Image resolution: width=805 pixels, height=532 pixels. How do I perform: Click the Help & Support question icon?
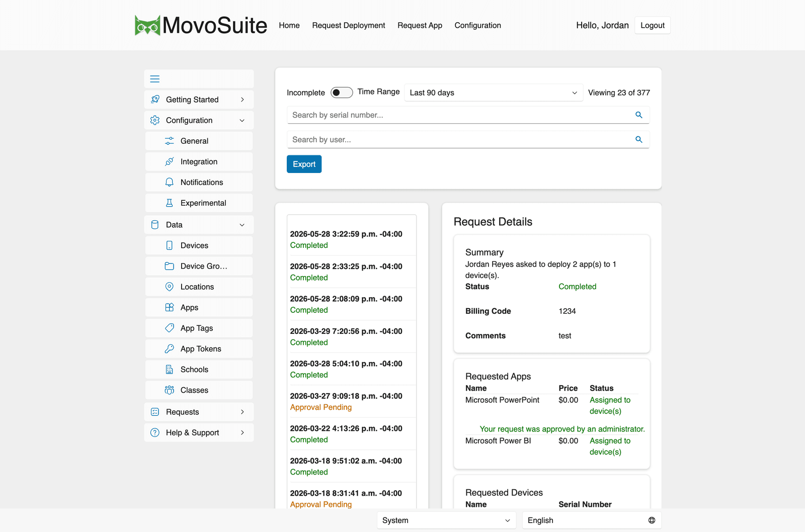click(155, 432)
